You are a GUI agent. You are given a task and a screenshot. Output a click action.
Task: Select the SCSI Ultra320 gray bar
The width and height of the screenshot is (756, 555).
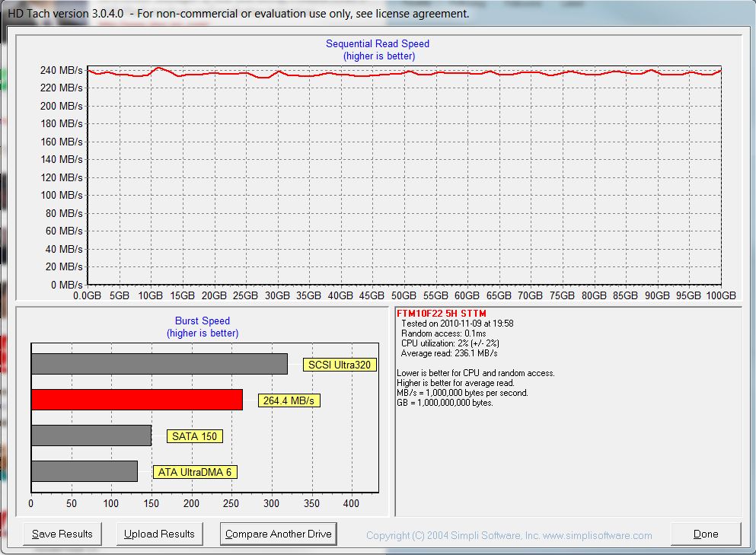159,364
